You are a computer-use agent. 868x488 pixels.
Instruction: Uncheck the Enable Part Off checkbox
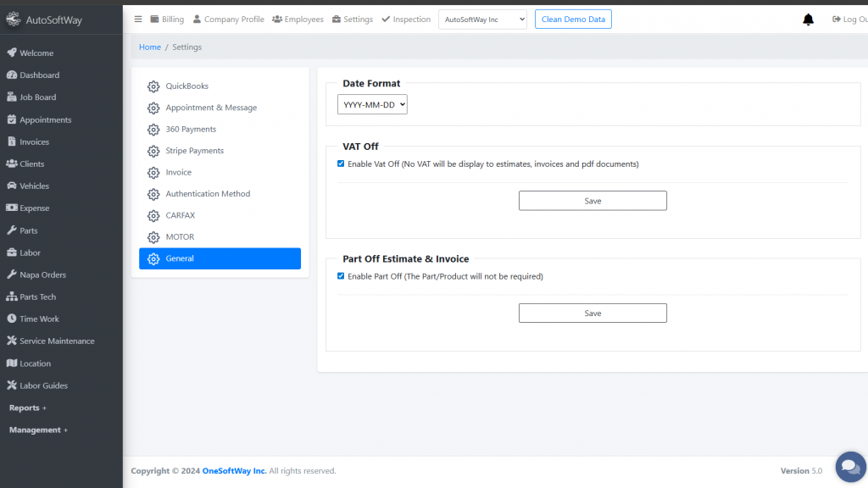tap(341, 276)
